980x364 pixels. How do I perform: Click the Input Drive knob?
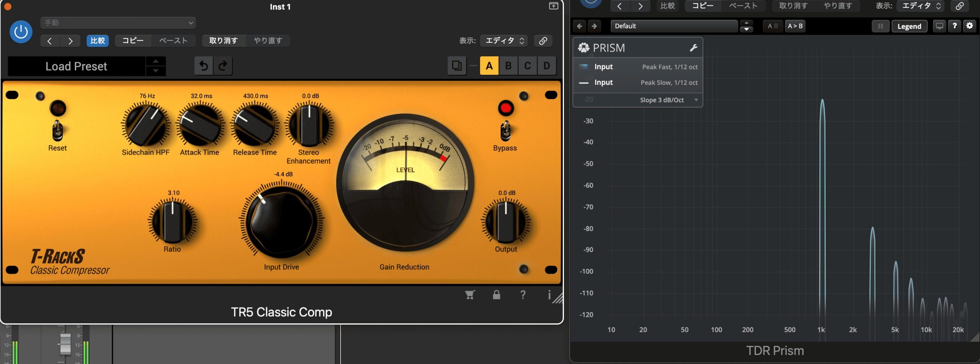click(281, 221)
